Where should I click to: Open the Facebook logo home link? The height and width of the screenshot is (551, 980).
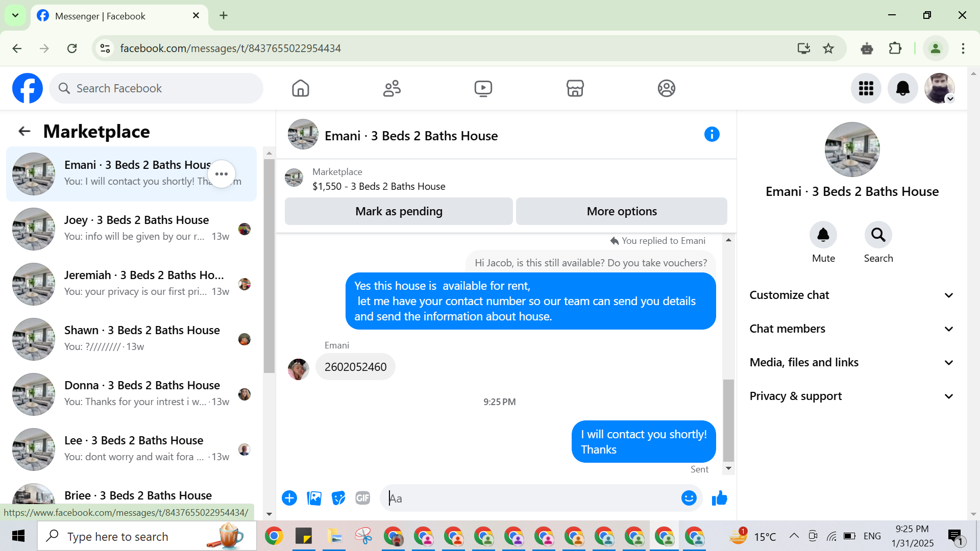coord(28,88)
